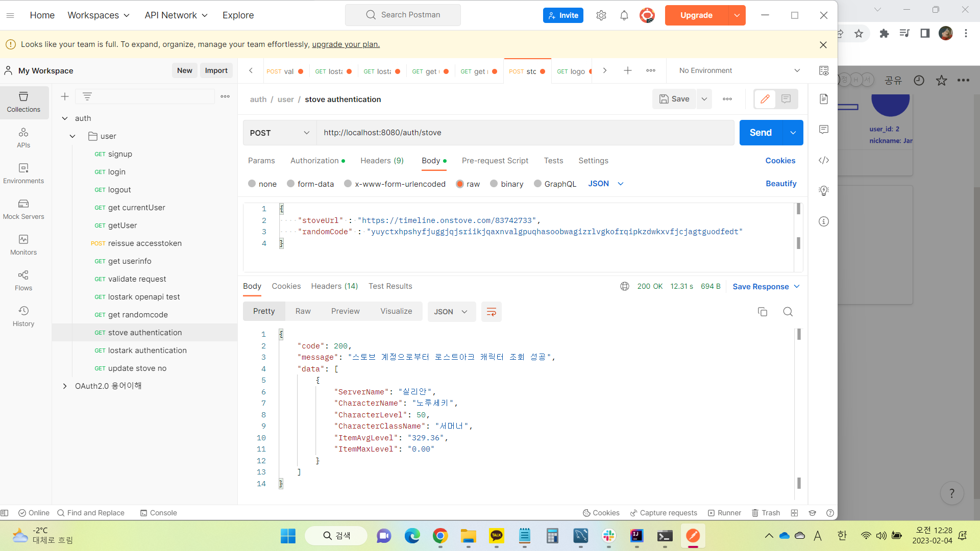Open the code snippet panel icon
This screenshot has height=551, width=980.
coord(824,160)
